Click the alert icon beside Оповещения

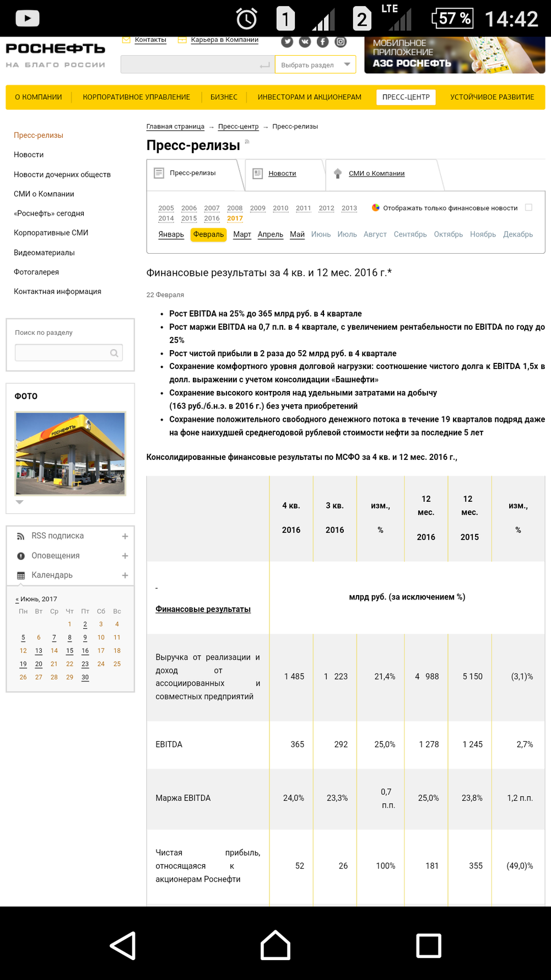pyautogui.click(x=20, y=556)
